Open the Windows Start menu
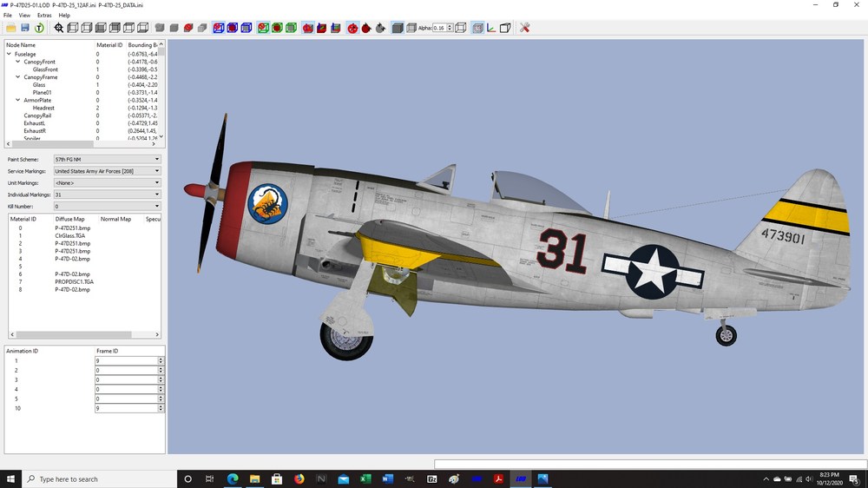This screenshot has height=488, width=868. point(10,478)
